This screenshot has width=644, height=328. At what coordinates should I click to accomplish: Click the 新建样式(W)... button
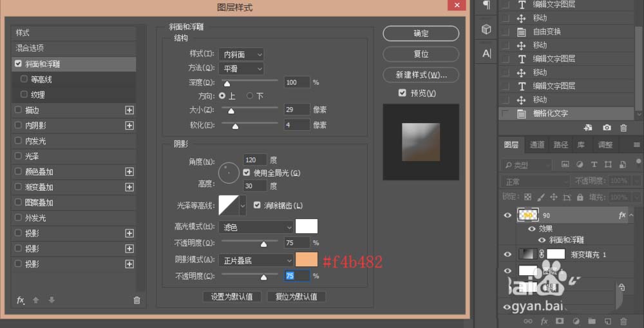421,75
